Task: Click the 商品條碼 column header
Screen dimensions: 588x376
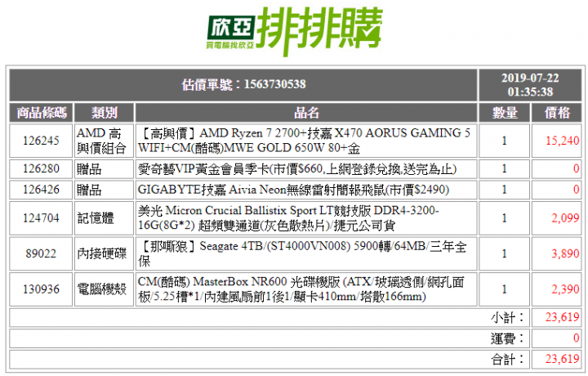Action: pos(42,113)
